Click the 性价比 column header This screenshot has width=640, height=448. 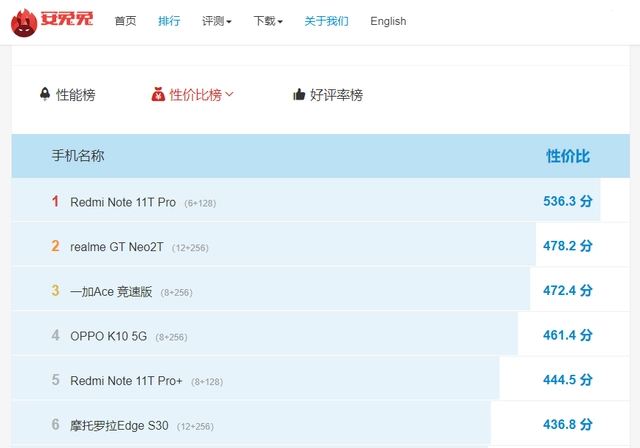coord(567,156)
